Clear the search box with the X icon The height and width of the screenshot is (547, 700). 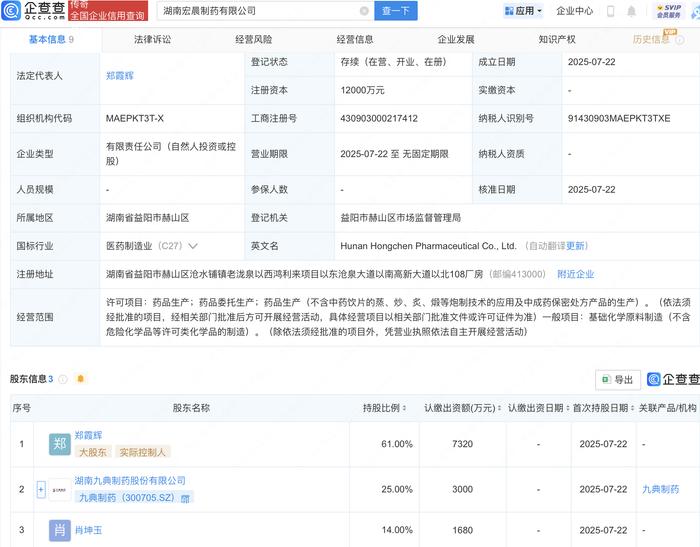pos(364,11)
